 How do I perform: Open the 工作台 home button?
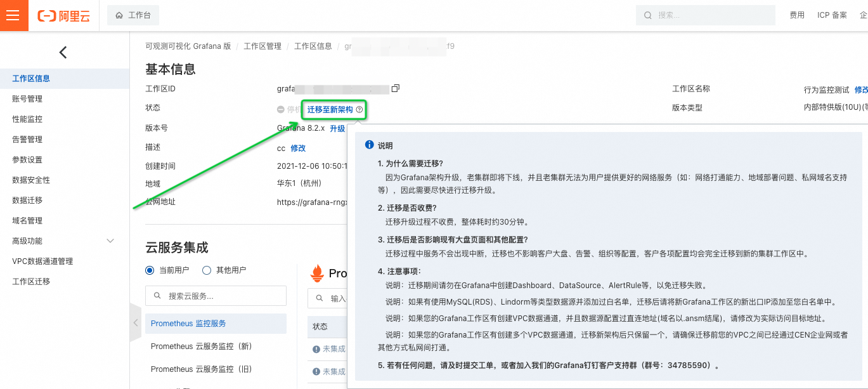point(133,15)
